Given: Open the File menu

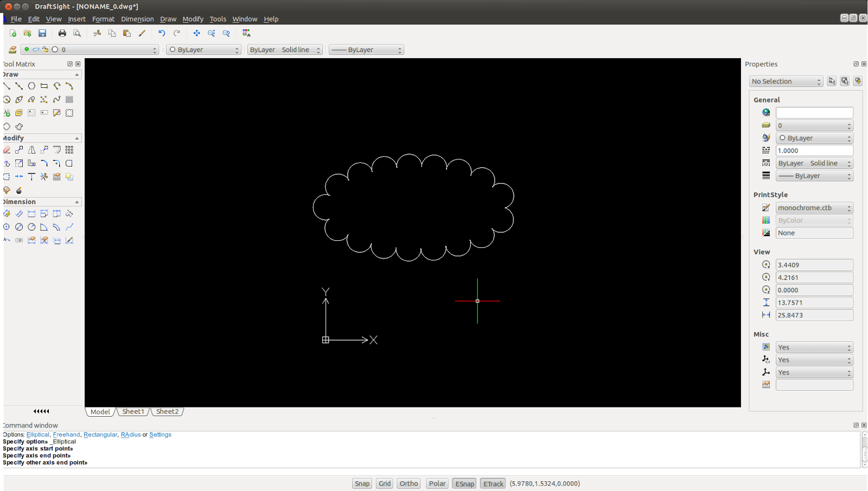Looking at the screenshot, I should [x=16, y=19].
